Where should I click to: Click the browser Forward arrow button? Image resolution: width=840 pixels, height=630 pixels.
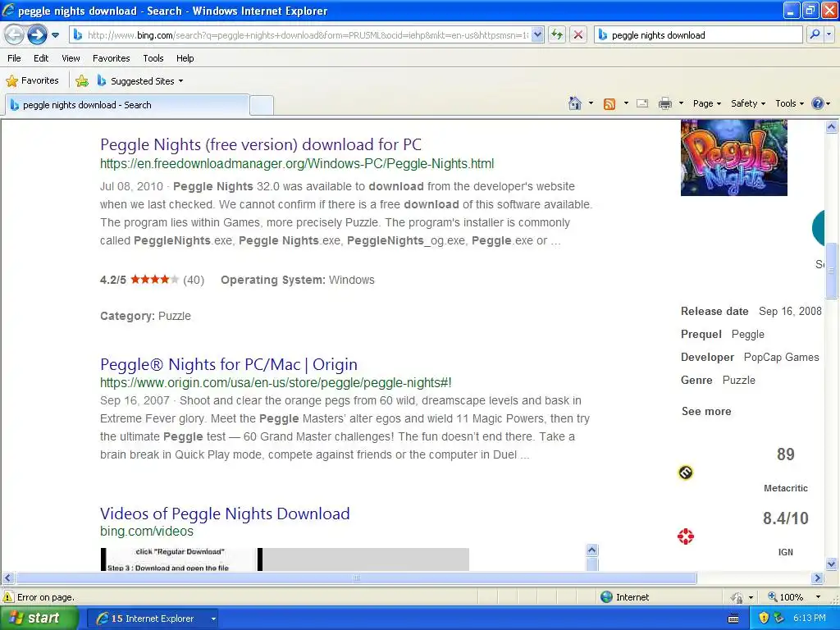[x=37, y=35]
